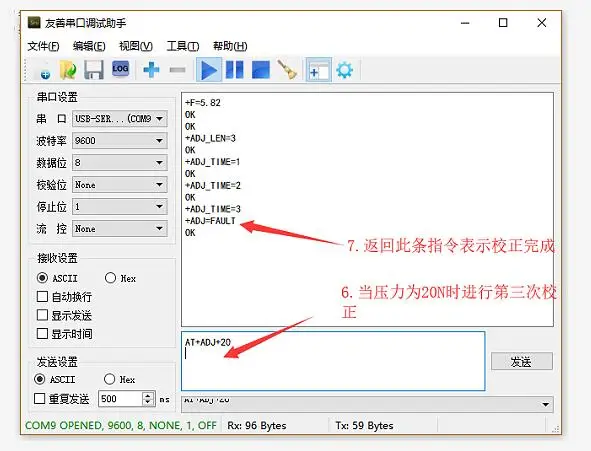Open the 视图(V) menu
This screenshot has width=591, height=451.
coord(136,46)
